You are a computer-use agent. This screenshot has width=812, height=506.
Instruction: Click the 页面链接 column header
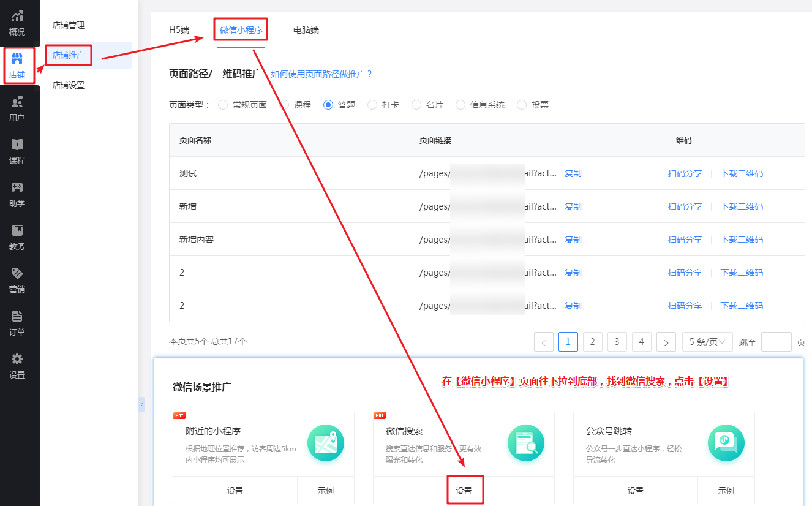tap(435, 140)
